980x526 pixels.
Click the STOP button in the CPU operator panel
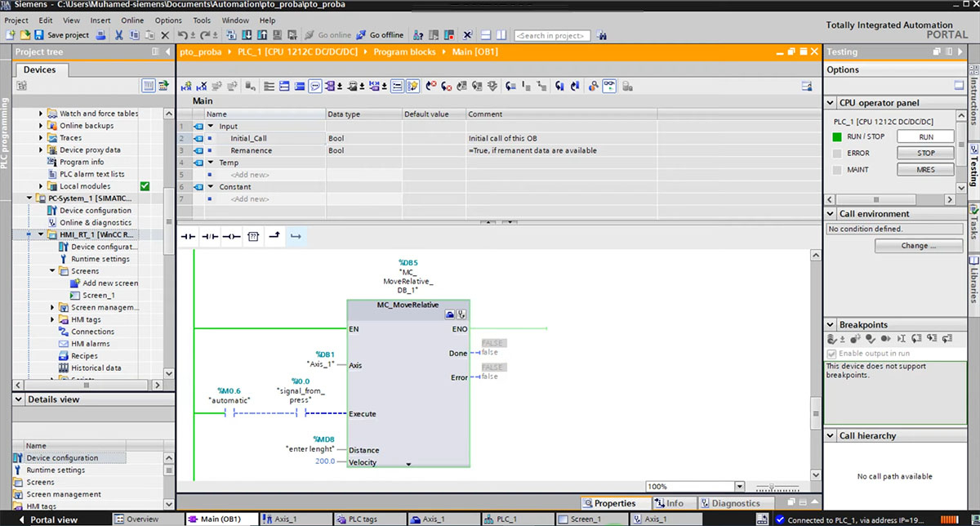[925, 153]
